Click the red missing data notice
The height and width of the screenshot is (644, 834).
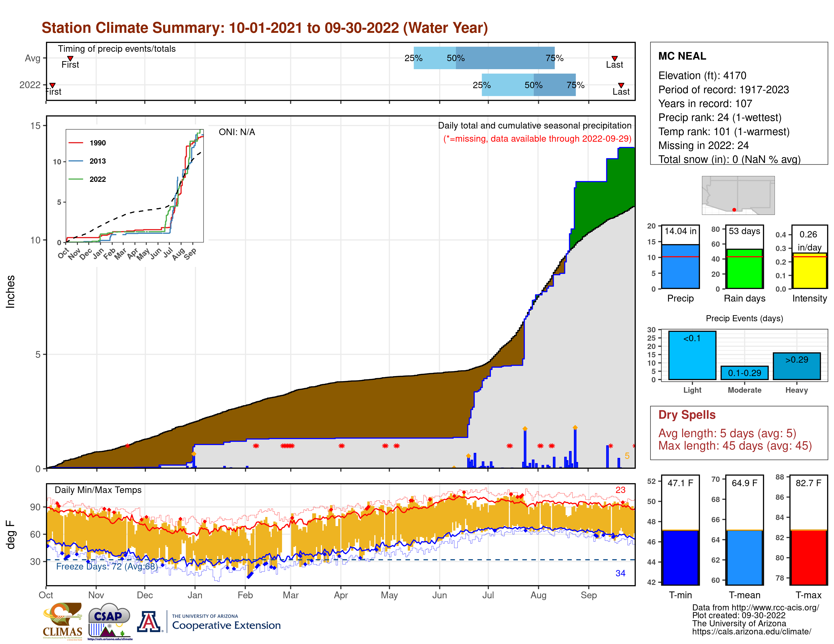(x=537, y=138)
